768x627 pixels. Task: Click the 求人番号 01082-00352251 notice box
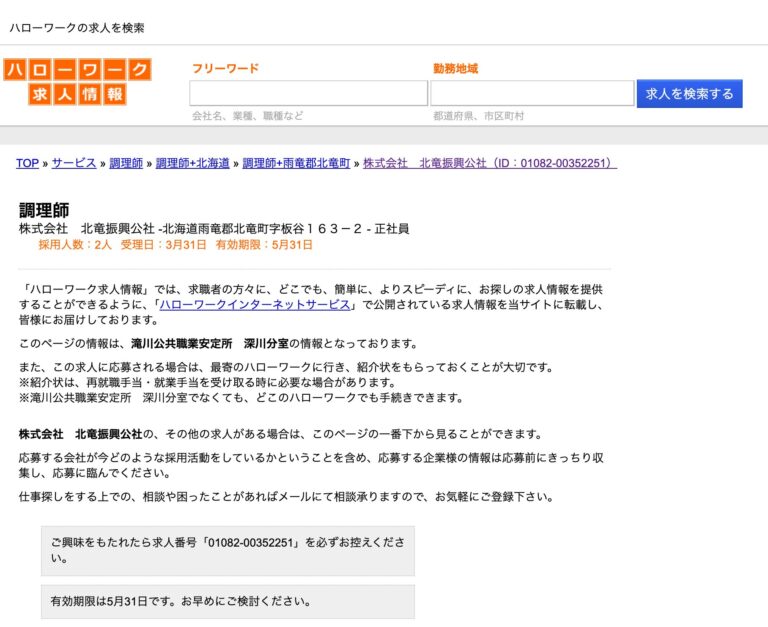pyautogui.click(x=228, y=550)
